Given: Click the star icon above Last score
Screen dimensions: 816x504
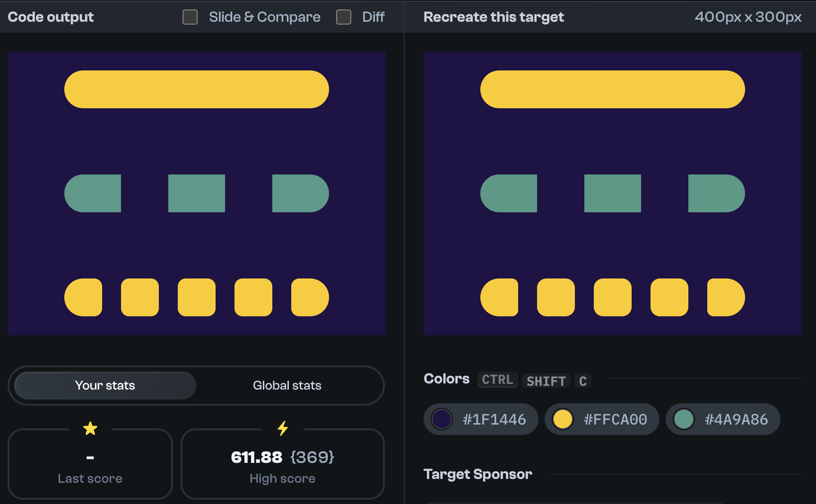Looking at the screenshot, I should point(90,429).
